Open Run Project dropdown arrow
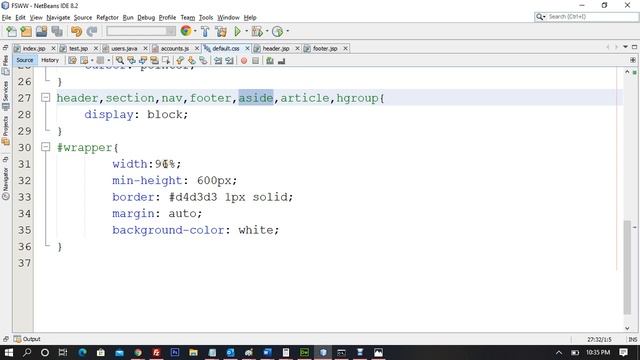The width and height of the screenshot is (640, 360). pyautogui.click(x=247, y=31)
